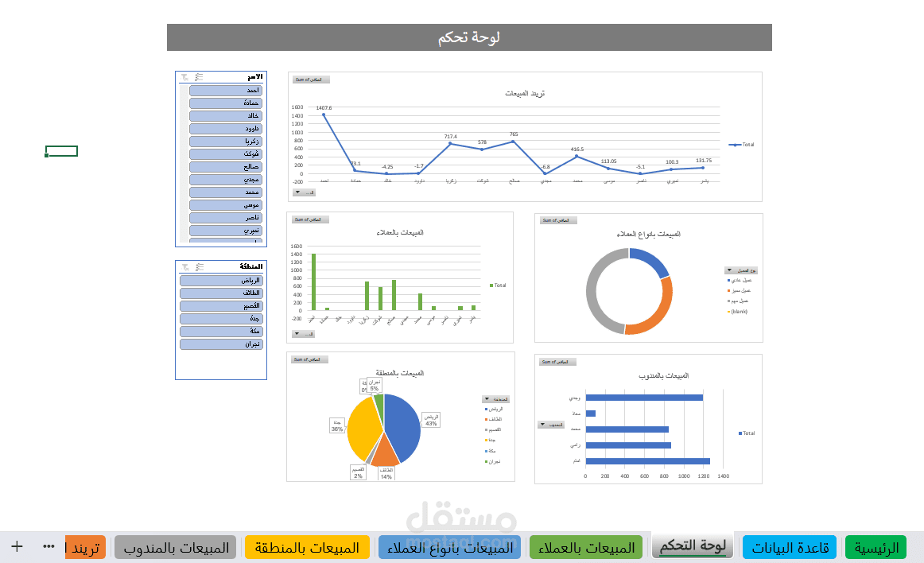Open المبيعات بالعملاء sheet tab

tap(586, 548)
